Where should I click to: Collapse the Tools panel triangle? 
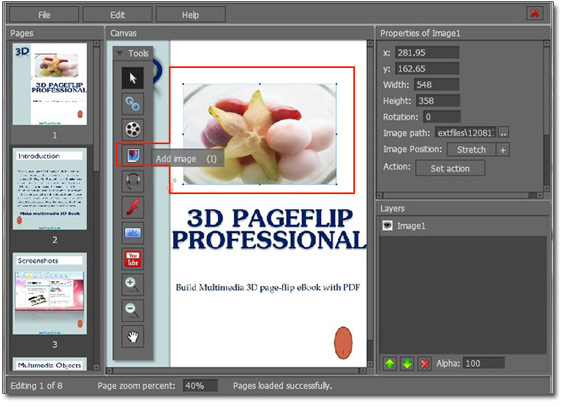120,53
